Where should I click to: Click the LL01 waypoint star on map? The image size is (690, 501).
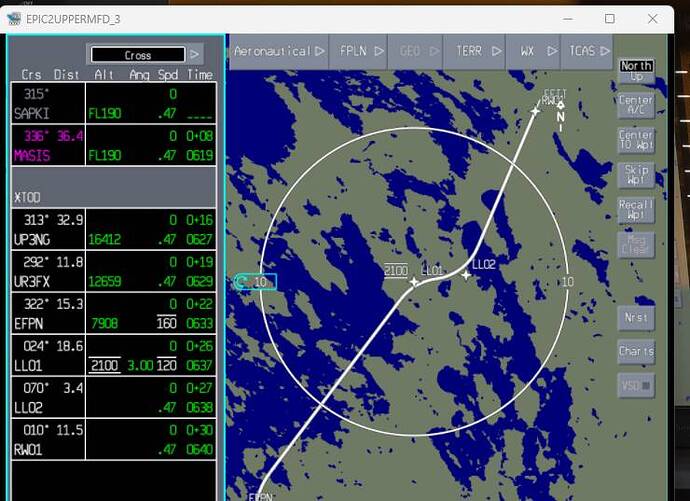coord(414,282)
